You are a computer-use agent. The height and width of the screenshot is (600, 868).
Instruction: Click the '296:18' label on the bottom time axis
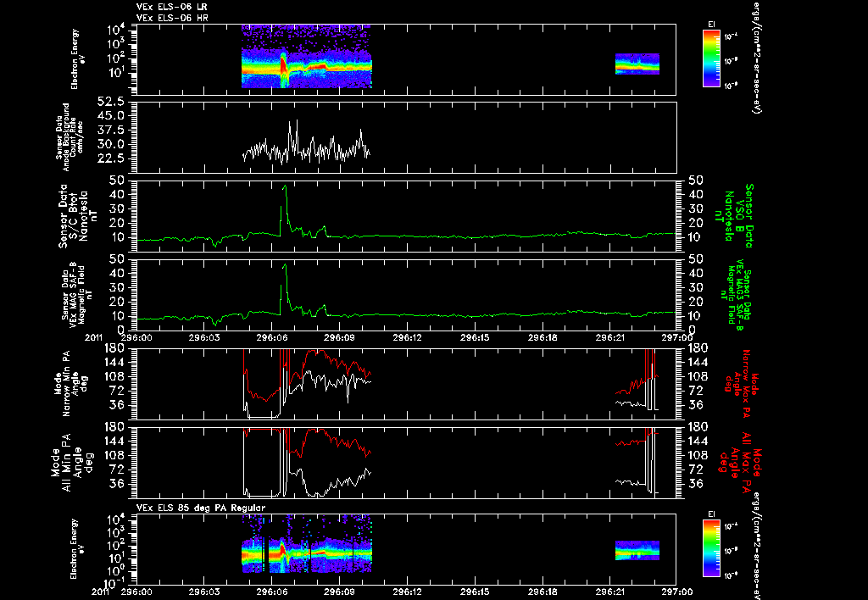(x=542, y=592)
